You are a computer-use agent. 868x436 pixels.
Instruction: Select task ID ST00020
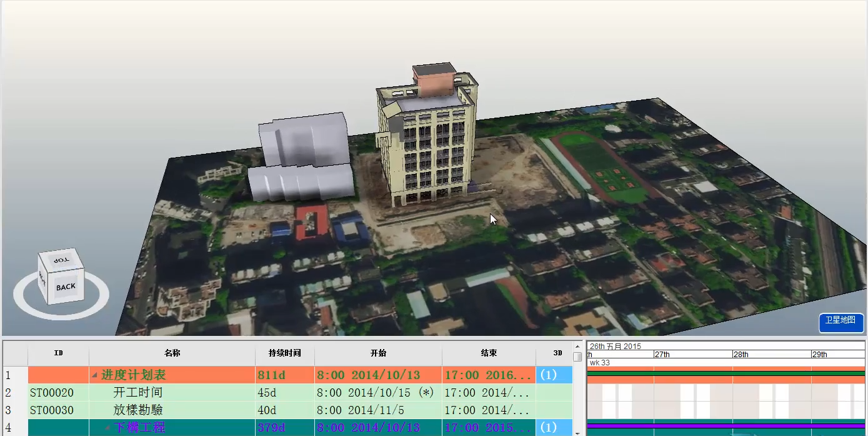click(x=52, y=393)
